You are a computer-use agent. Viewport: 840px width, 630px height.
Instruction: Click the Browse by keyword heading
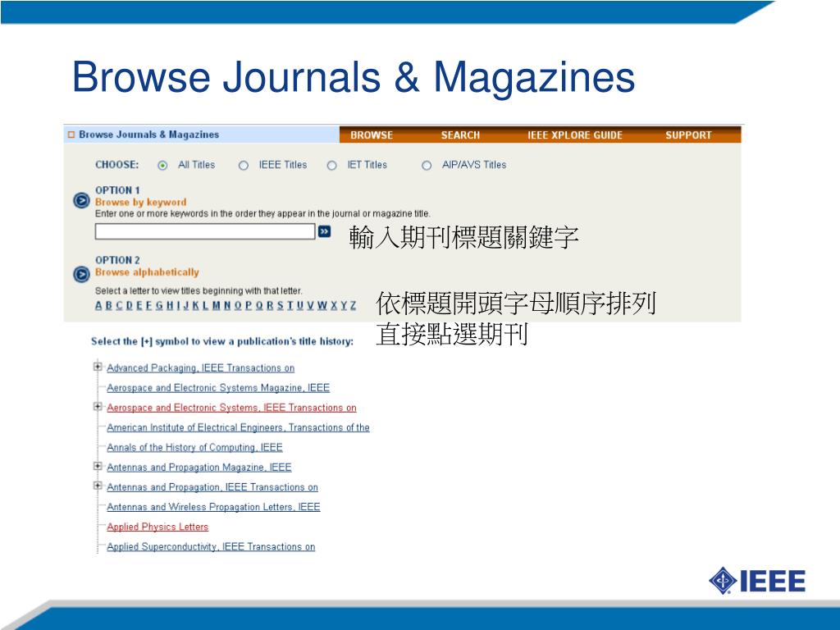click(141, 202)
